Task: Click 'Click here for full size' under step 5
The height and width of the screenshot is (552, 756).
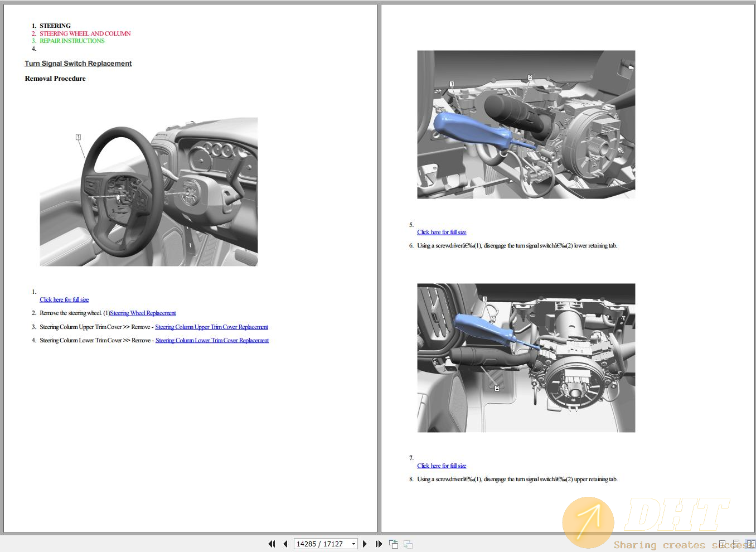Action: (x=442, y=233)
